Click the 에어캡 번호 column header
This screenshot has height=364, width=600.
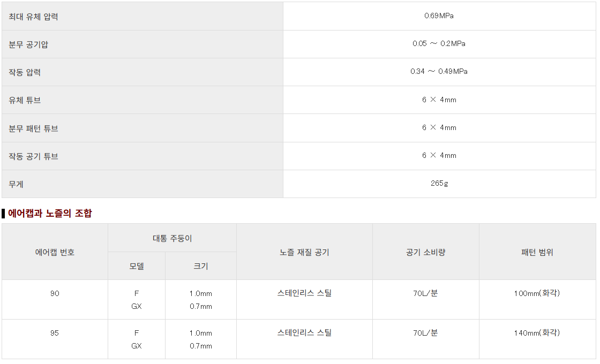[x=55, y=252]
